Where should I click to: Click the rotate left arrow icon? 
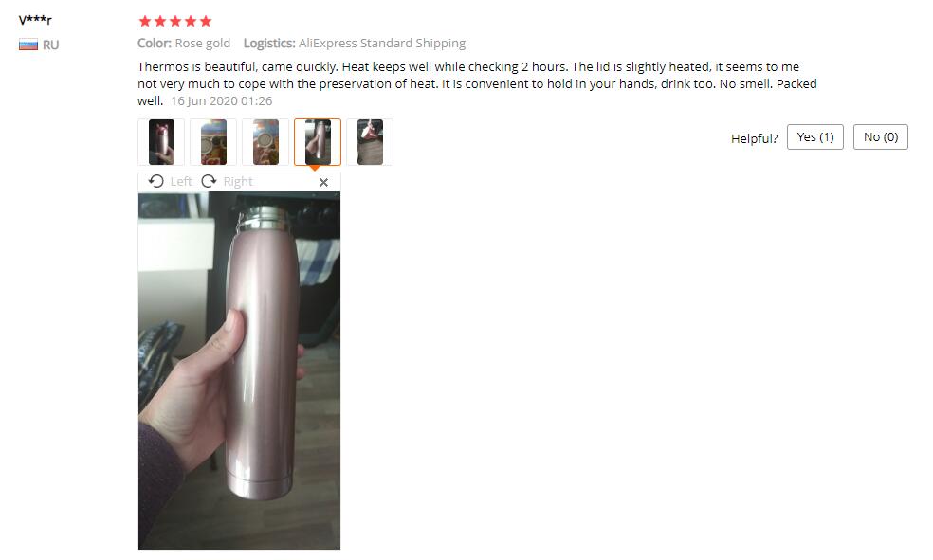click(155, 181)
